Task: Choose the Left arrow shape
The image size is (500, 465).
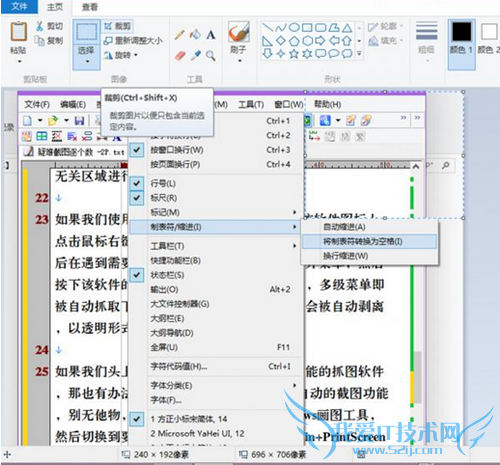Action: 334,41
